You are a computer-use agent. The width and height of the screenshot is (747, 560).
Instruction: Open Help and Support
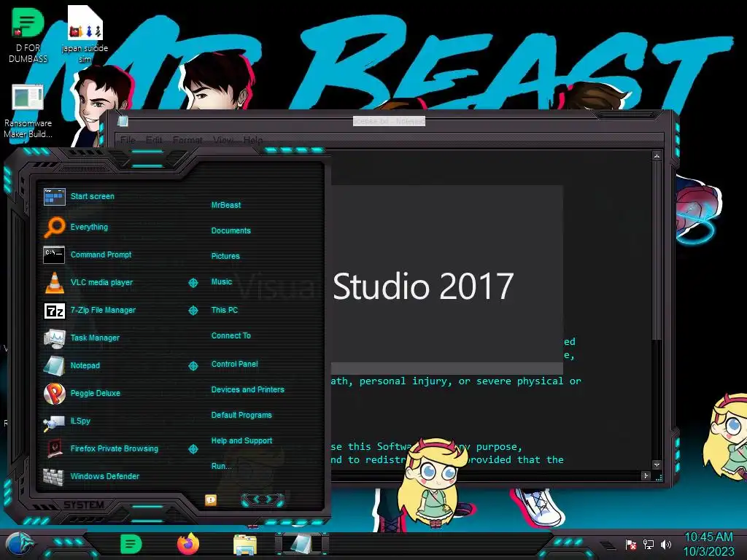(x=241, y=441)
